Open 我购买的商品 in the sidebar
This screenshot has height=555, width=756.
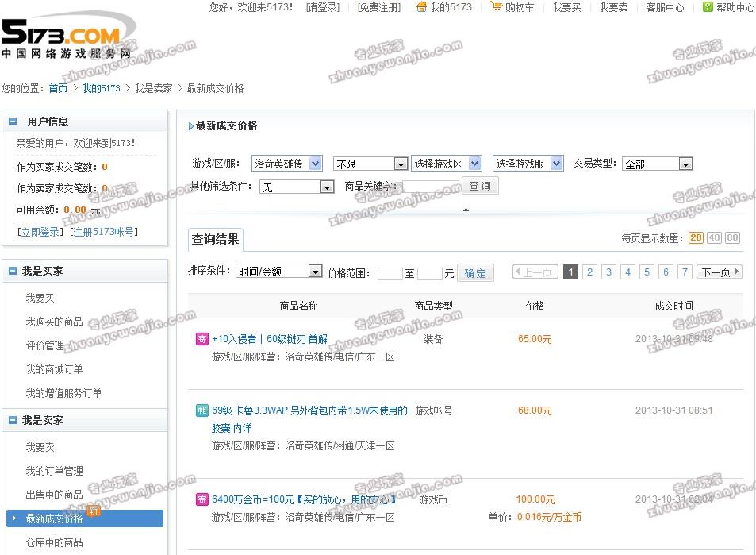click(x=54, y=322)
